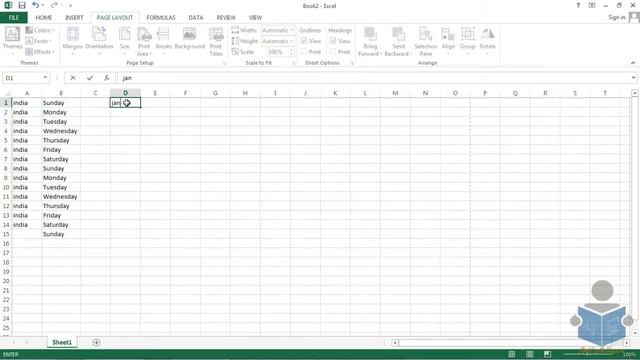The width and height of the screenshot is (640, 360).
Task: Select all cells with corner button
Action: coord(6,93)
